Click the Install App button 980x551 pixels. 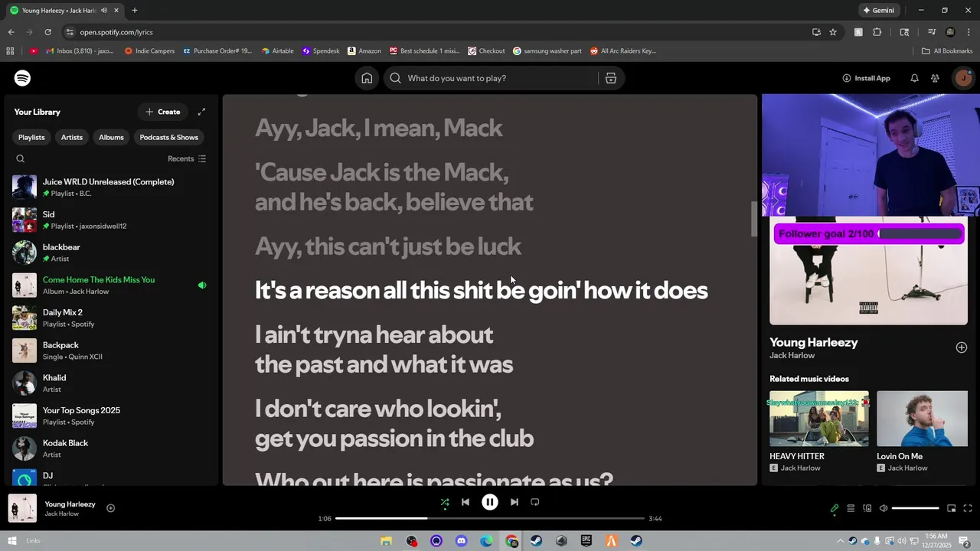[866, 78]
